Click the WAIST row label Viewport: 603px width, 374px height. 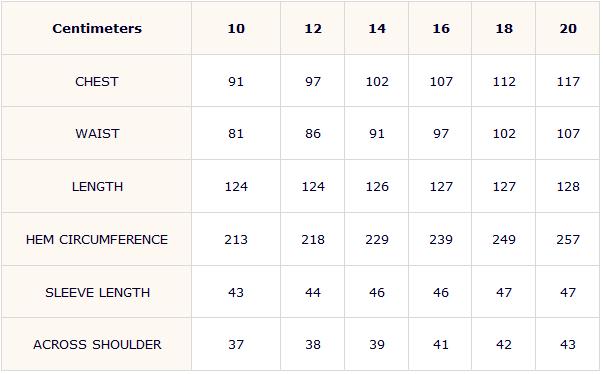pyautogui.click(x=97, y=134)
